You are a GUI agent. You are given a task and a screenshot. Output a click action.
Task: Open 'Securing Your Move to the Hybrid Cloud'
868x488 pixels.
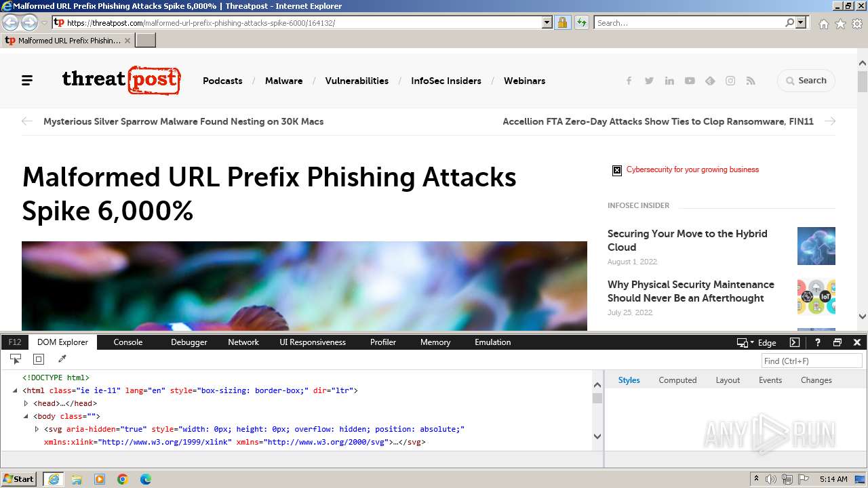point(688,241)
